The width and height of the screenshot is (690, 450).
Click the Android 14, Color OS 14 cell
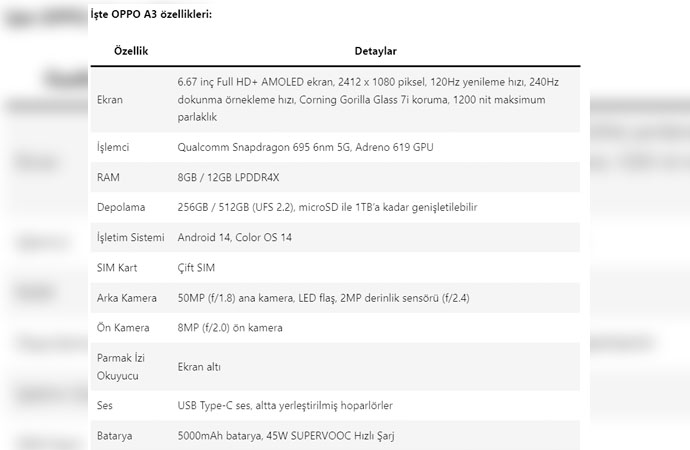[235, 238]
